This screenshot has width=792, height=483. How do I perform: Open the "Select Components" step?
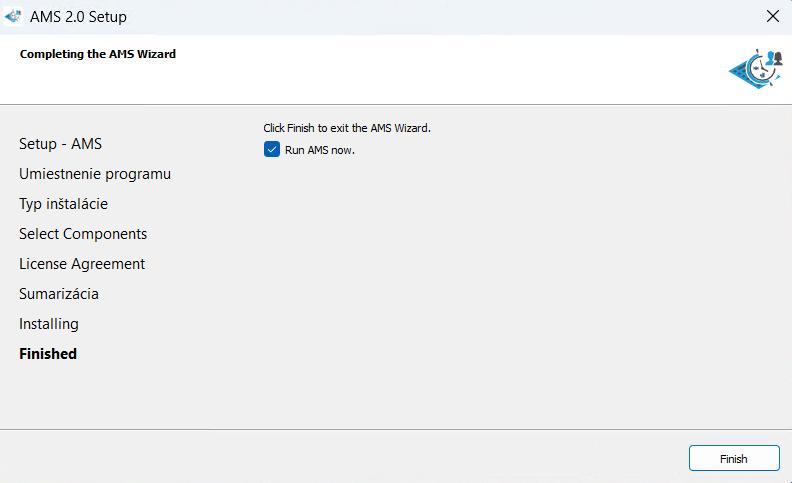click(83, 234)
